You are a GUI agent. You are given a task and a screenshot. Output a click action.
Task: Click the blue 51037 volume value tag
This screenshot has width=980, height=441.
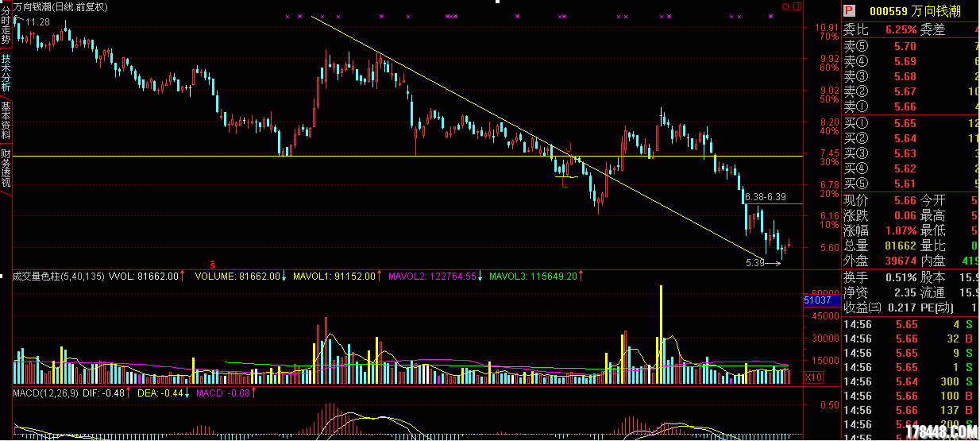point(817,300)
